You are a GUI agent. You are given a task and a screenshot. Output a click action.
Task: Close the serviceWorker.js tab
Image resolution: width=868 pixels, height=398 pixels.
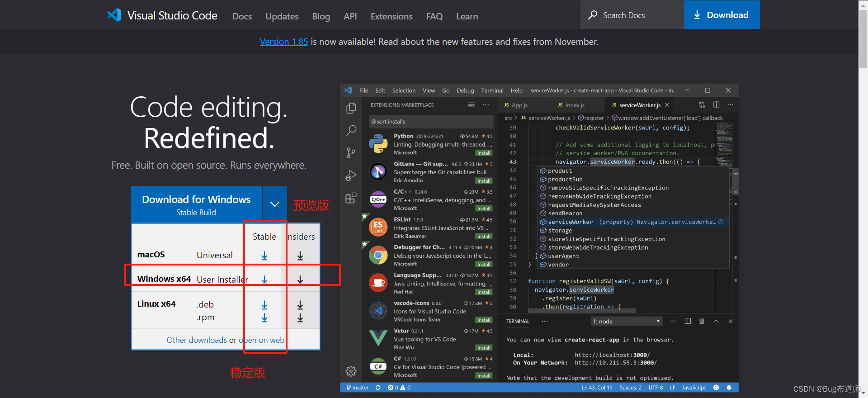click(x=667, y=105)
